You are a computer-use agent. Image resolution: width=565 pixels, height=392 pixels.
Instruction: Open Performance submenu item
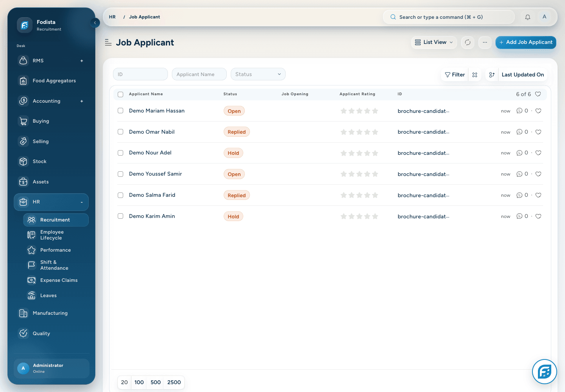click(x=56, y=250)
